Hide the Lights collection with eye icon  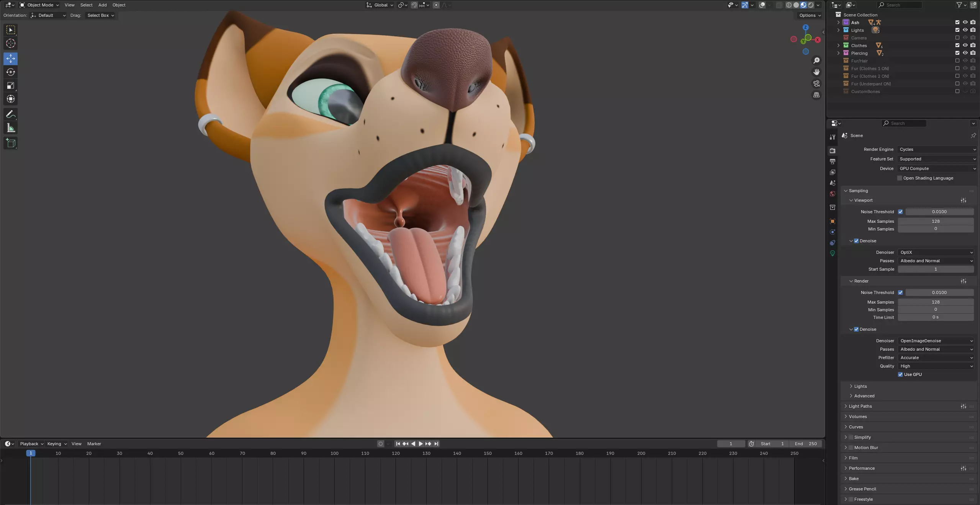965,30
